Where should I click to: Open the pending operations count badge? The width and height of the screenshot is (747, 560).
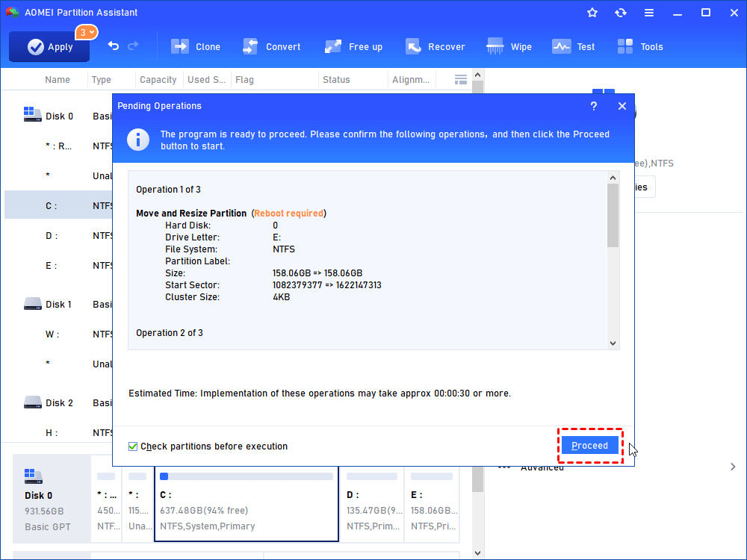[86, 32]
